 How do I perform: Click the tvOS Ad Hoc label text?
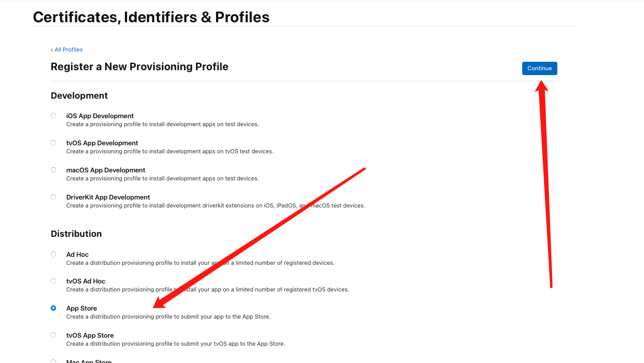(x=86, y=281)
